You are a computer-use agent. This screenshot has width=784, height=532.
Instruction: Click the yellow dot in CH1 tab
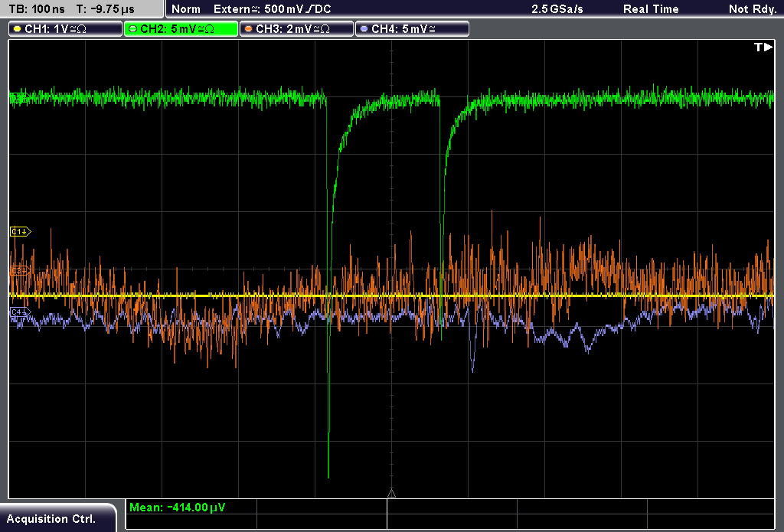click(x=18, y=29)
